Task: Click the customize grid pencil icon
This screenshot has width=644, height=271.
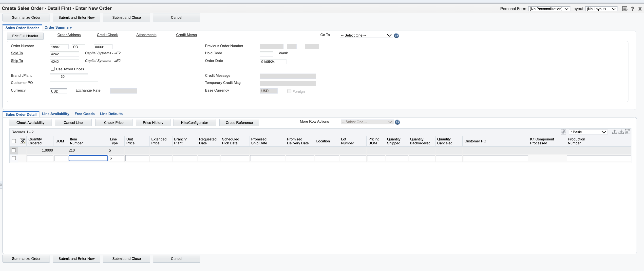Action: coord(563,132)
